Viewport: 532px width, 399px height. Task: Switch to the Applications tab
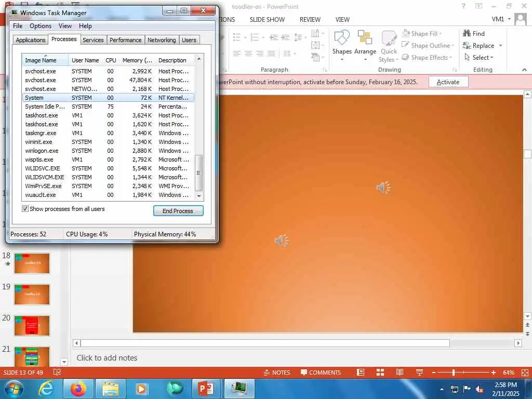31,40
